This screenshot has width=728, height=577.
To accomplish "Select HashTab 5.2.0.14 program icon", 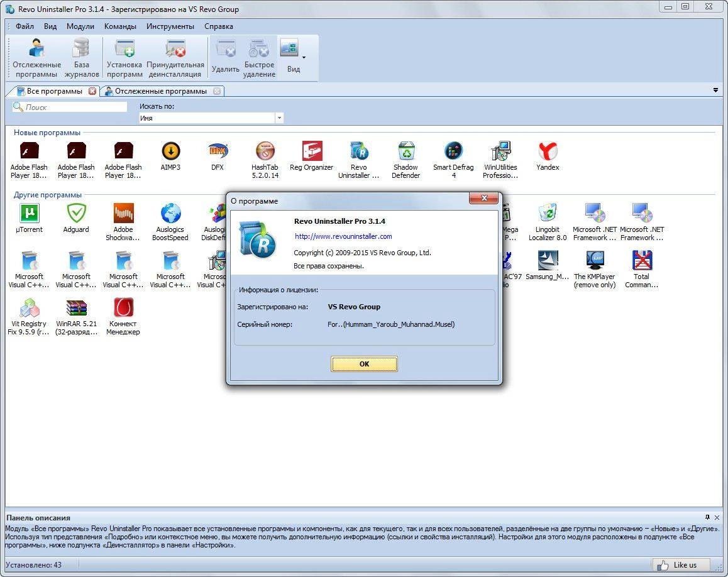I will pyautogui.click(x=265, y=161).
